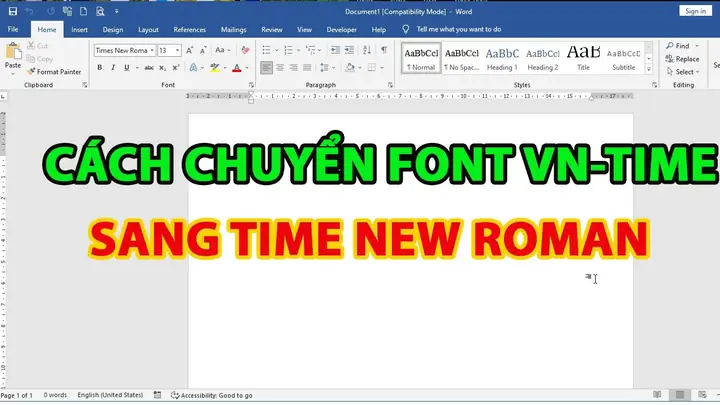The height and width of the screenshot is (405, 720).
Task: Apply the Title style
Action: (x=583, y=59)
